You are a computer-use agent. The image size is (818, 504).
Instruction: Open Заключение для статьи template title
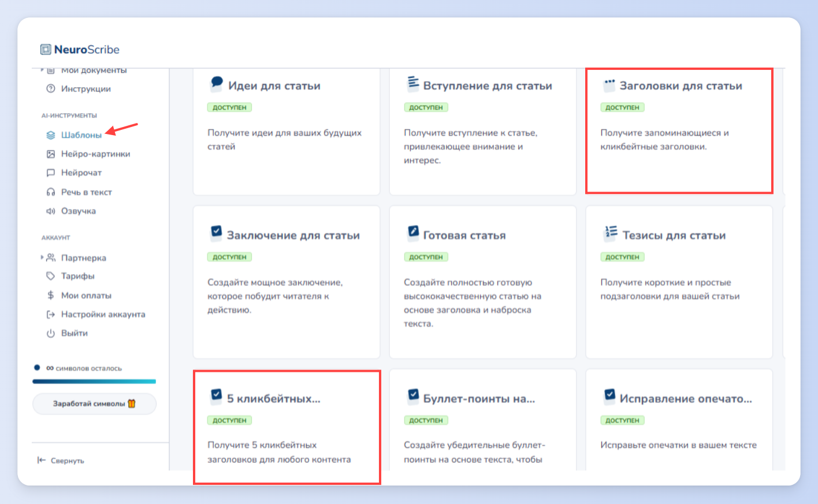[293, 236]
